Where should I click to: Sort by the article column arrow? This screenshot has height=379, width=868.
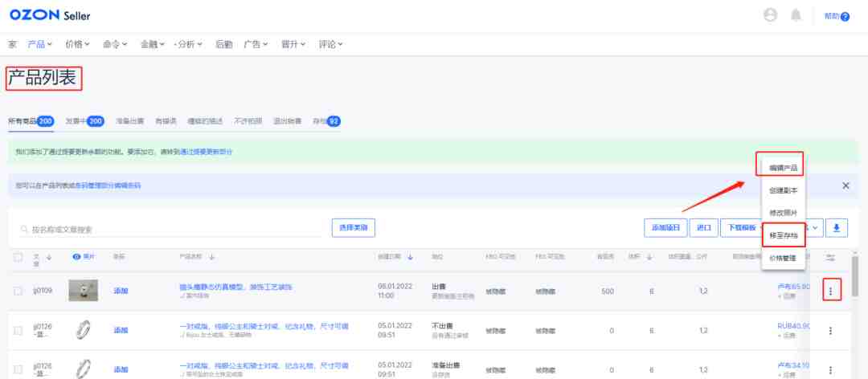49,257
